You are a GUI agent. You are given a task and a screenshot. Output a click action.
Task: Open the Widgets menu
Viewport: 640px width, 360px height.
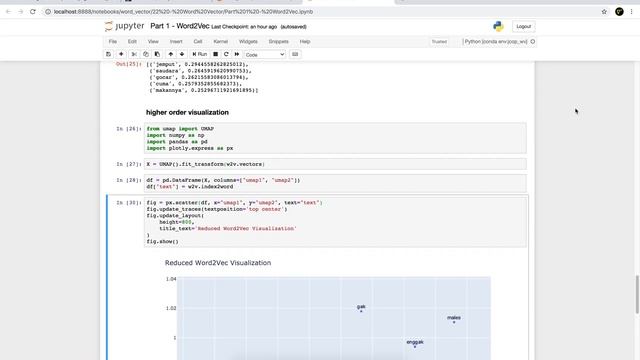click(248, 42)
